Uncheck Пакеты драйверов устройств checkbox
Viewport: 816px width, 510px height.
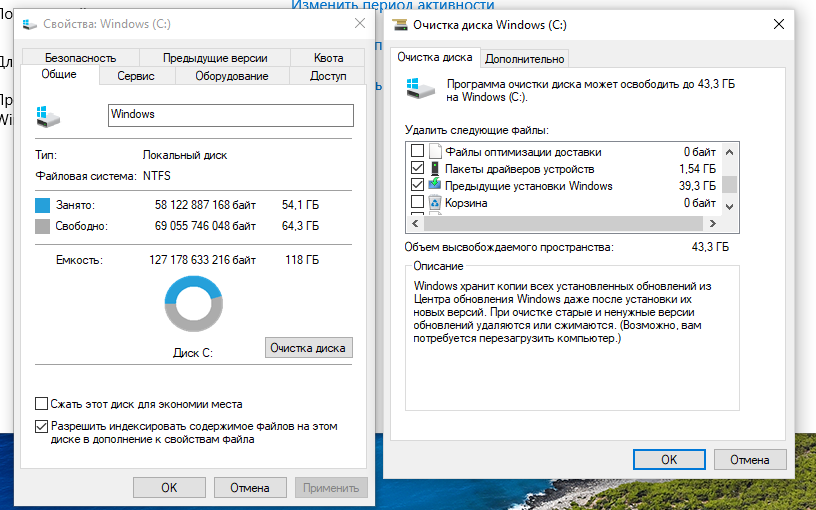[x=417, y=168]
